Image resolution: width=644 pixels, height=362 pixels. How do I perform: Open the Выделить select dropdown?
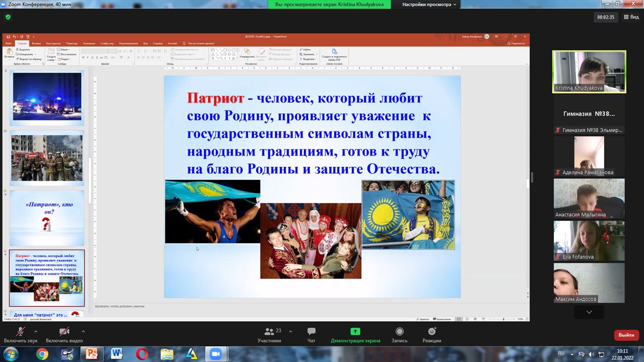308,59
